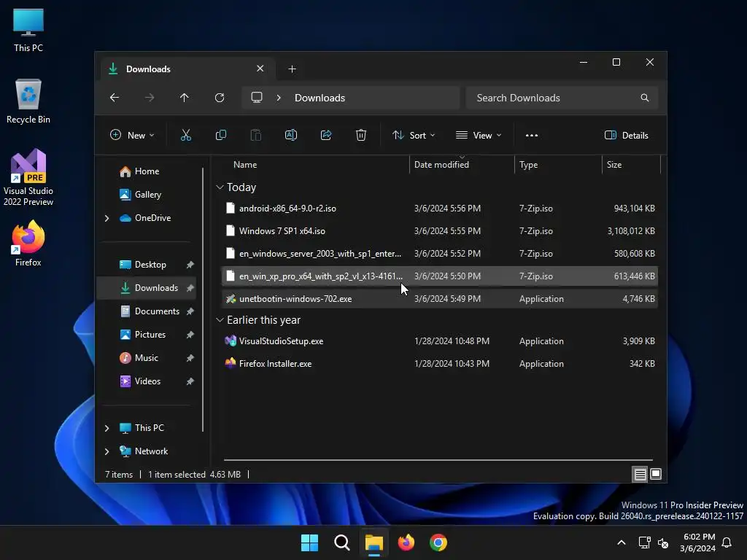The image size is (747, 560).
Task: Select Firefox Installer.exe file
Action: click(x=440, y=364)
